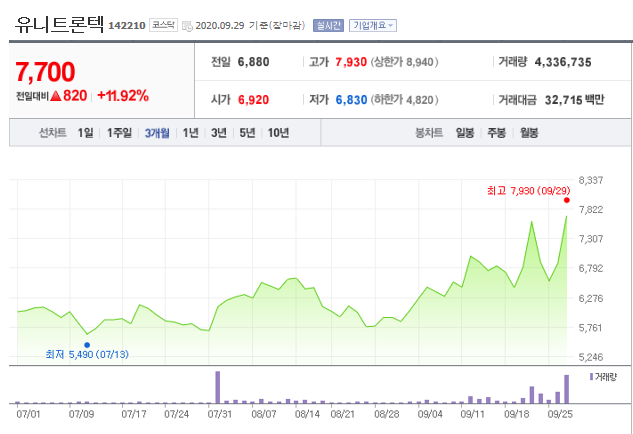The width and height of the screenshot is (633, 434).
Task: Click the 실시간 real-time button
Action: click(328, 25)
